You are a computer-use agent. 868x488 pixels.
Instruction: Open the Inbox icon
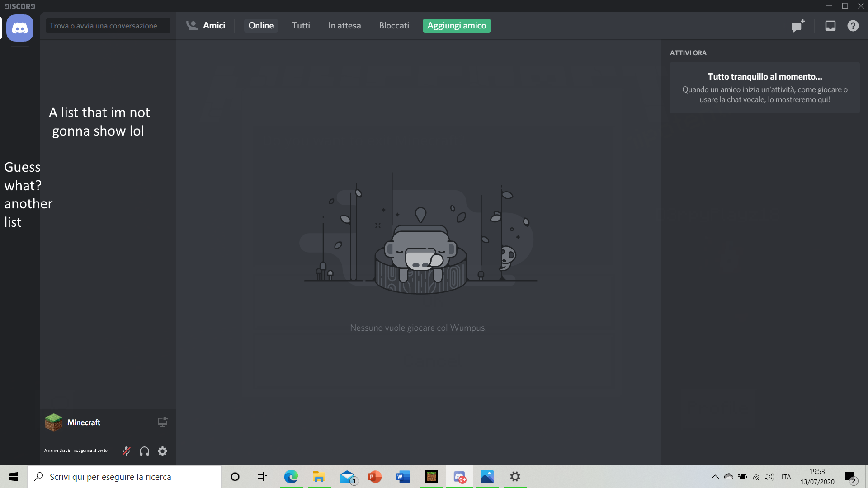point(830,26)
